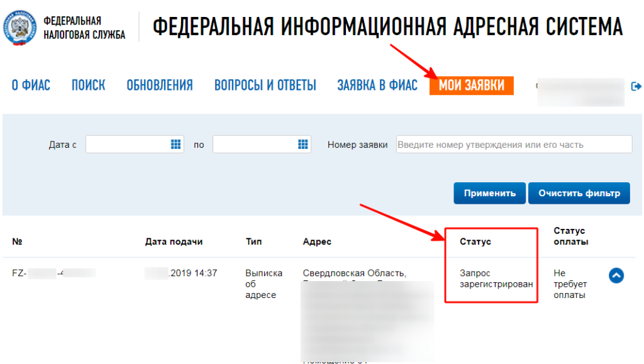Click the logout icon next to user name
The height and width of the screenshot is (364, 644).
[x=636, y=86]
